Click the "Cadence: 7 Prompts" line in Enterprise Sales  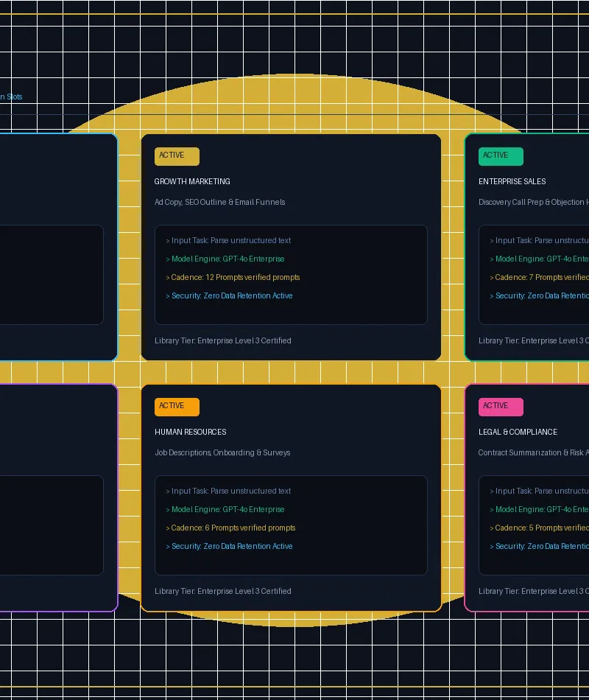pos(539,277)
